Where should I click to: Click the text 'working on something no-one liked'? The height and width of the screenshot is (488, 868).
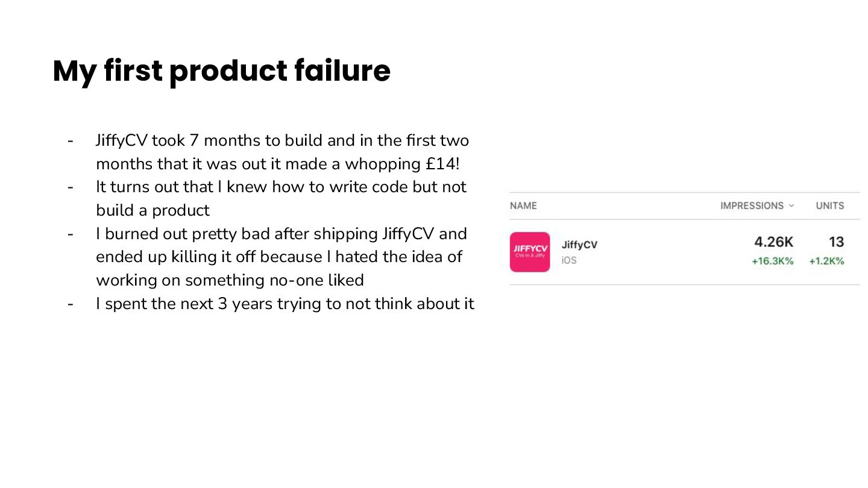(230, 280)
